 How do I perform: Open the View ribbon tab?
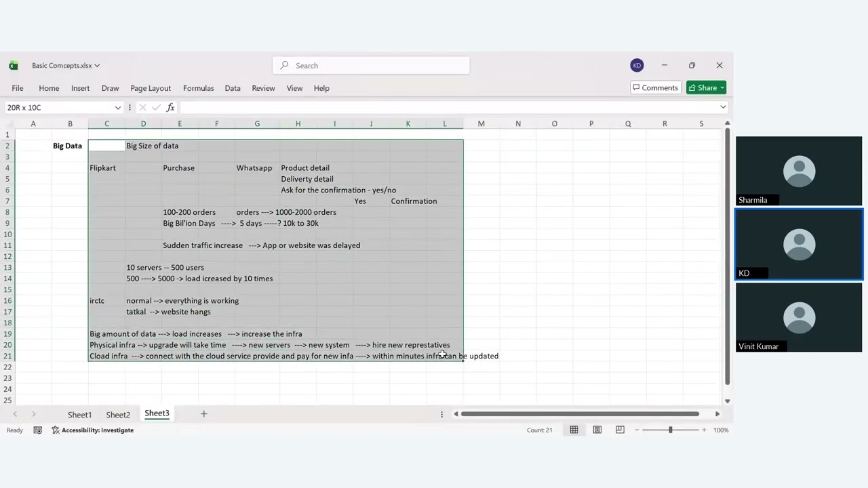pos(294,88)
